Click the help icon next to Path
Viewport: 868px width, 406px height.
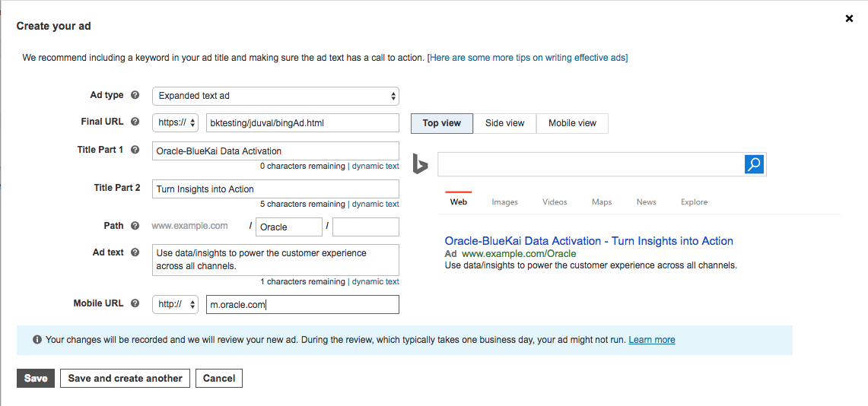[135, 226]
